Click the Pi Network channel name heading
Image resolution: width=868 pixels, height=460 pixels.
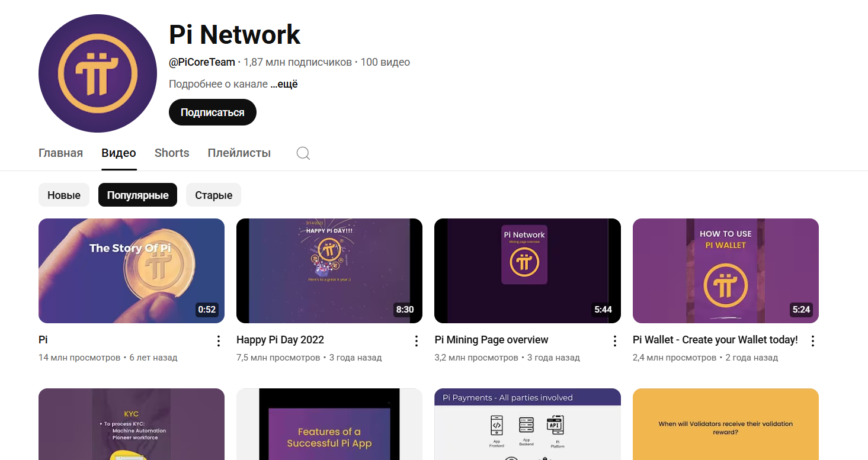[x=235, y=34]
